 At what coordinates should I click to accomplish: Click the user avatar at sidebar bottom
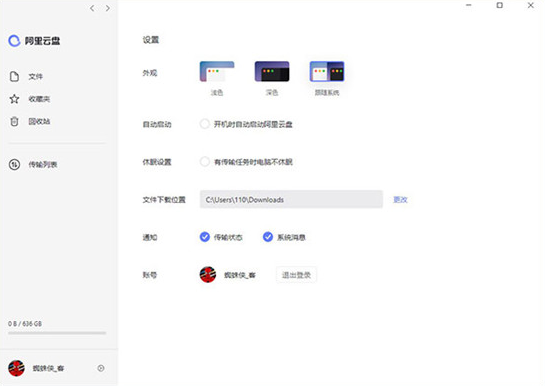[16, 368]
